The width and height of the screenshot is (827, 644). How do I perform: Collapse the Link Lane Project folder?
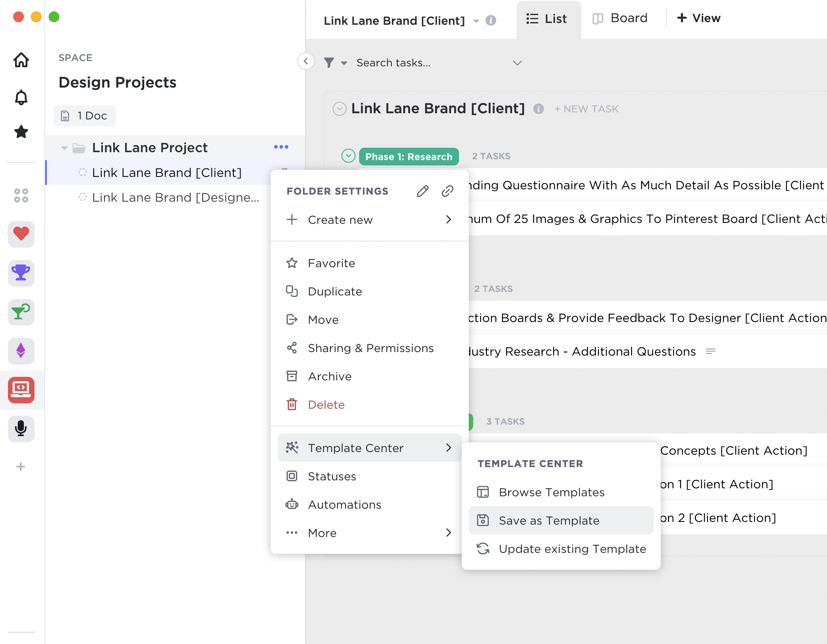coord(65,148)
